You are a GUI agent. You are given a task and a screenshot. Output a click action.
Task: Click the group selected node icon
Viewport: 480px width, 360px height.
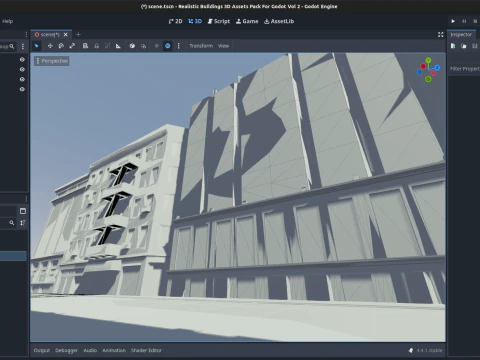[x=107, y=46]
